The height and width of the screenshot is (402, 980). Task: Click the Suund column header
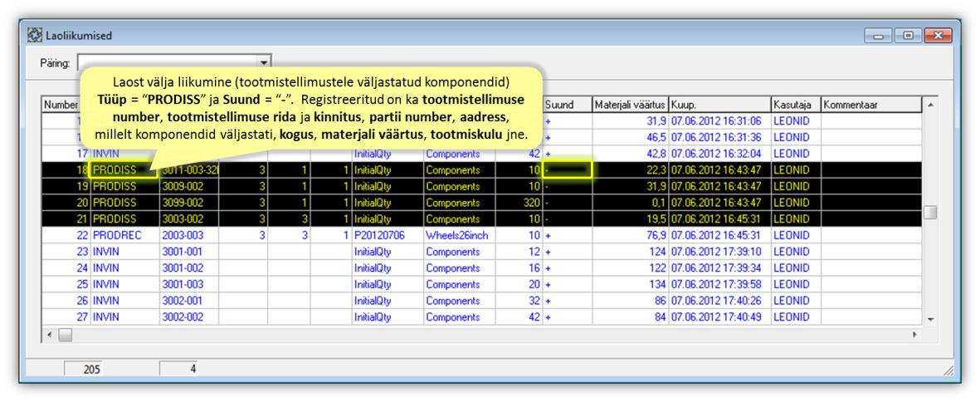tap(567, 105)
